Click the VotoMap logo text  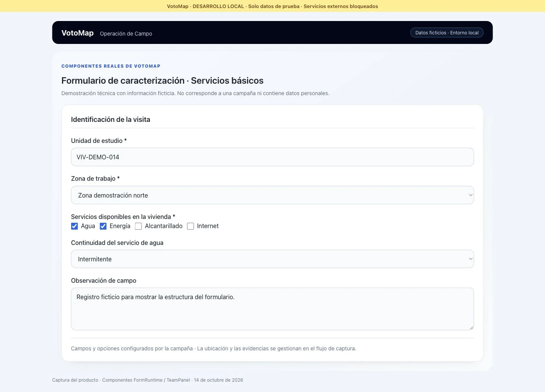pos(78,33)
